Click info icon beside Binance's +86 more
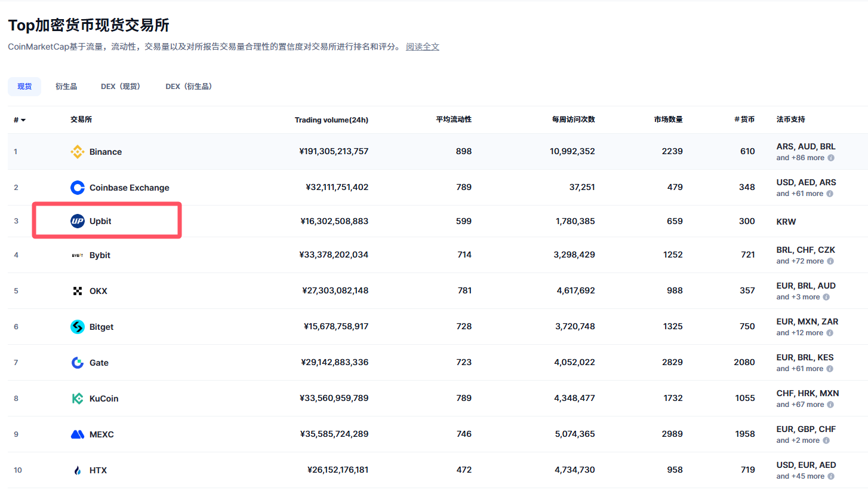The width and height of the screenshot is (868, 490). coord(830,158)
